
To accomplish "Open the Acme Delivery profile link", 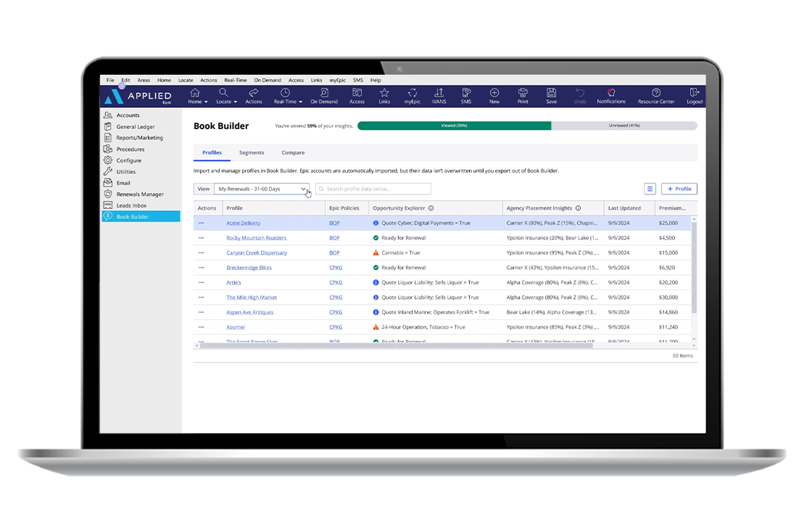I will (243, 223).
